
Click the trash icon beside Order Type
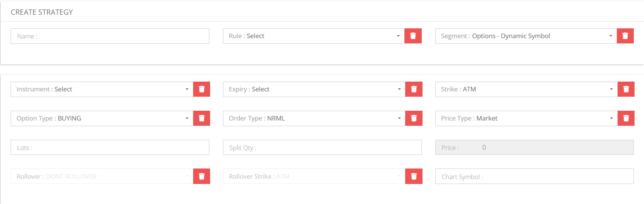pyautogui.click(x=413, y=118)
